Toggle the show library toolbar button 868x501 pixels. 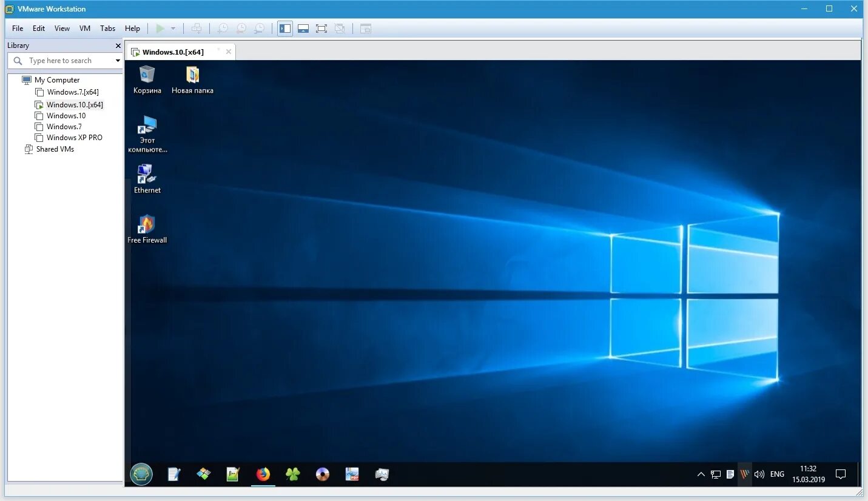(285, 29)
